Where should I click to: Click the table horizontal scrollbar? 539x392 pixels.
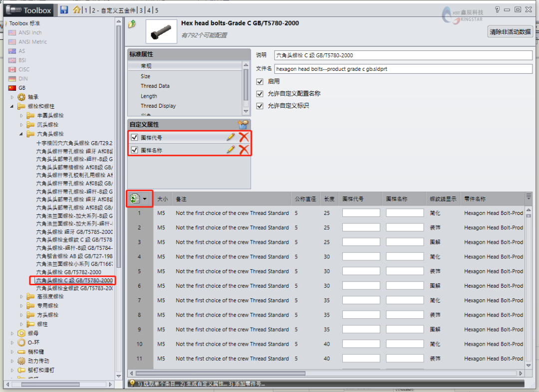pyautogui.click(x=221, y=373)
